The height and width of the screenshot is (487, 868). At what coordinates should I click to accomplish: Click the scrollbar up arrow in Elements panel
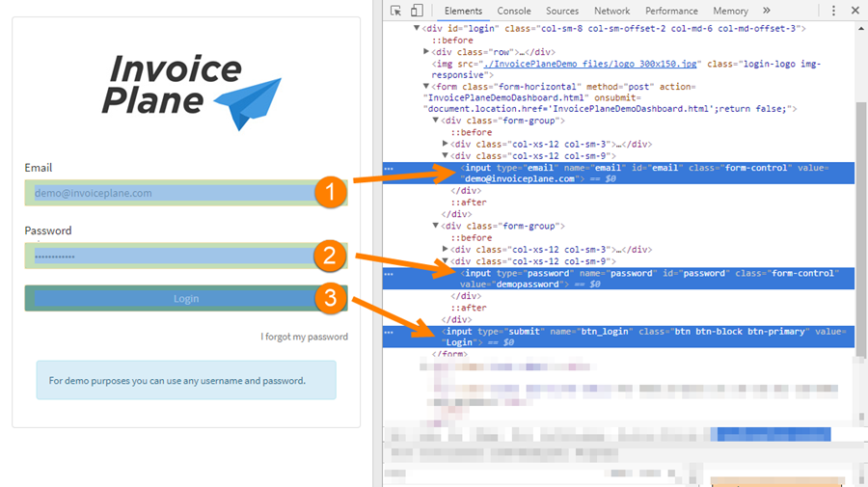(x=861, y=28)
